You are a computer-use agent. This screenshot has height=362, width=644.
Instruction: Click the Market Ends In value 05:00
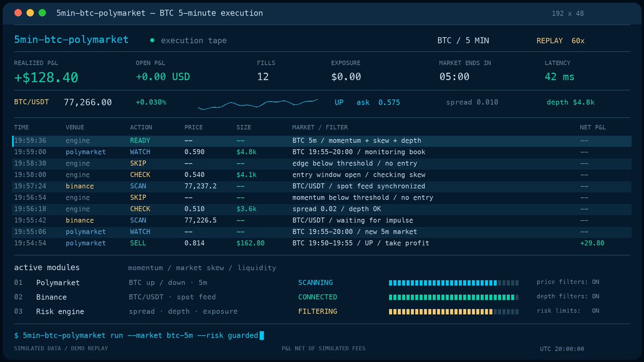pyautogui.click(x=454, y=77)
